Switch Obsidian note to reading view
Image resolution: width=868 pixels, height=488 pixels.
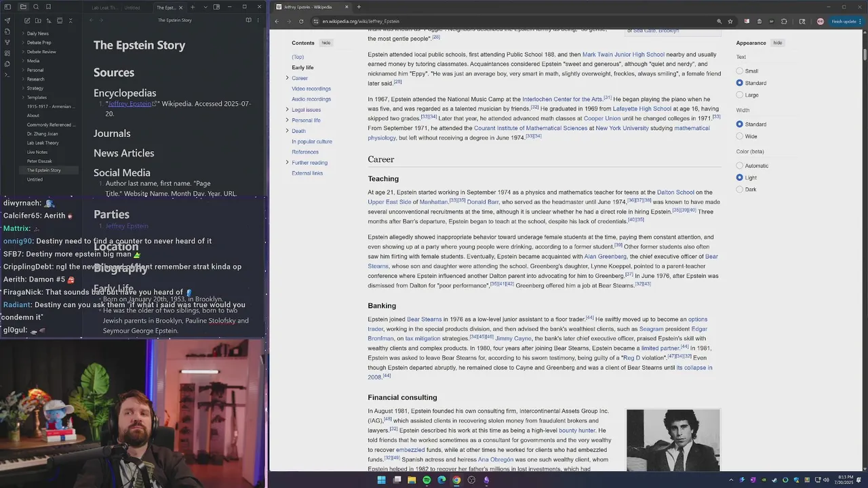pyautogui.click(x=248, y=20)
